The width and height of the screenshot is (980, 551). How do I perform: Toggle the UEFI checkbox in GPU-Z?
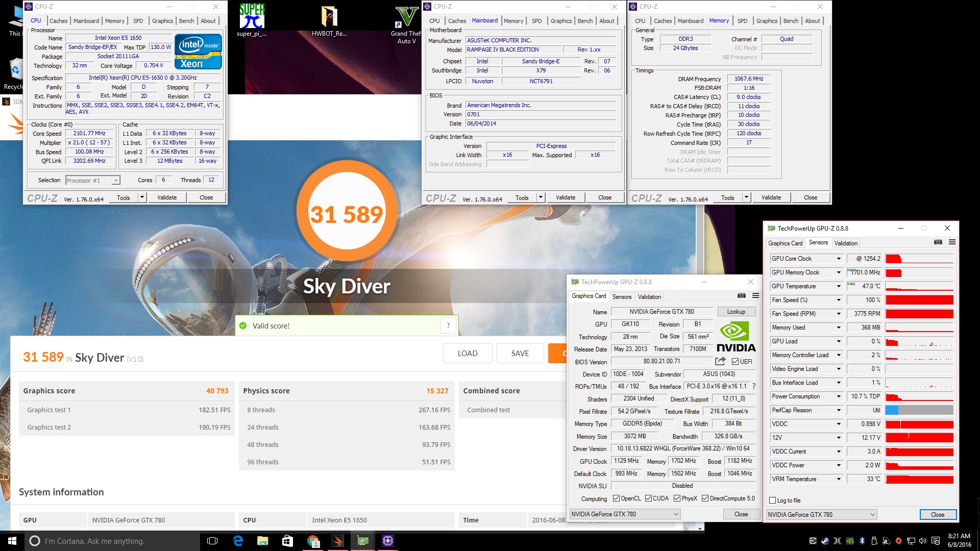pos(735,361)
